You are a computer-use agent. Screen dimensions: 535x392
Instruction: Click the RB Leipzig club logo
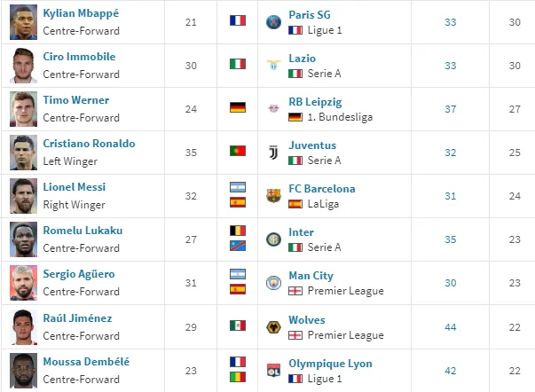tap(273, 109)
